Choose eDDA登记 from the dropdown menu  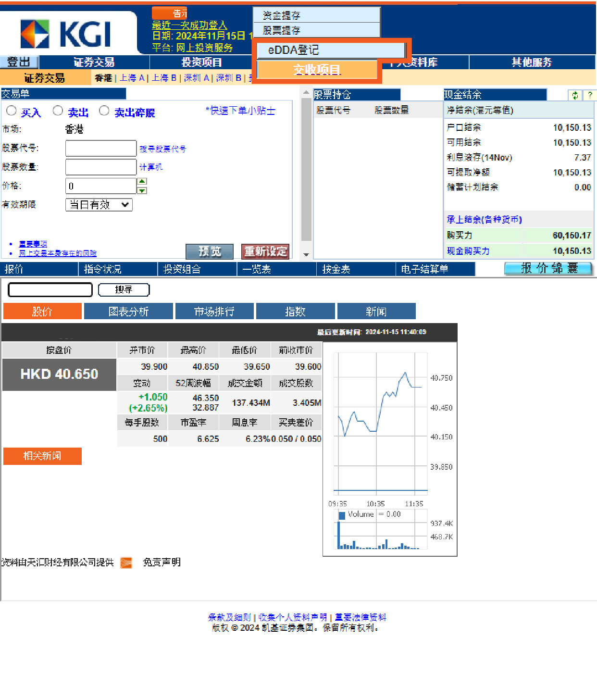point(331,50)
